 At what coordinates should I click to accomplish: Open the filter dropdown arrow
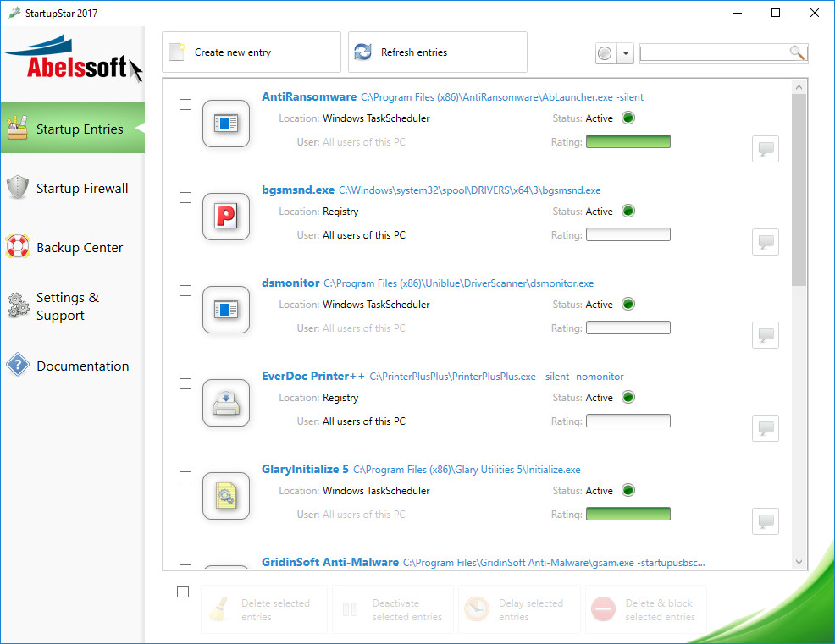point(625,53)
